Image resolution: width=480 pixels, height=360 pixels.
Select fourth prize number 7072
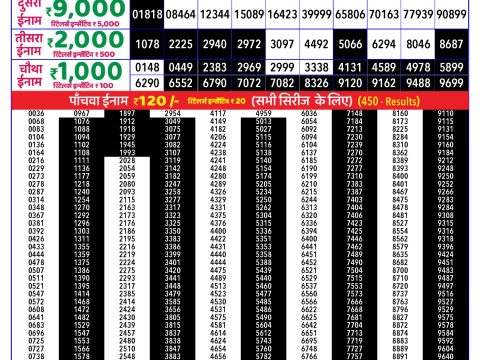click(x=249, y=83)
